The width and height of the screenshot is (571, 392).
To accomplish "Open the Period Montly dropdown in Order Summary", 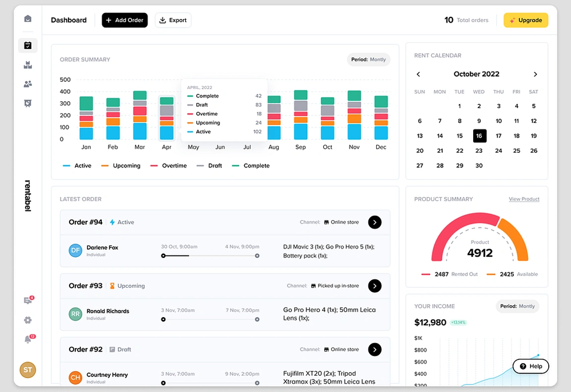I will click(368, 59).
